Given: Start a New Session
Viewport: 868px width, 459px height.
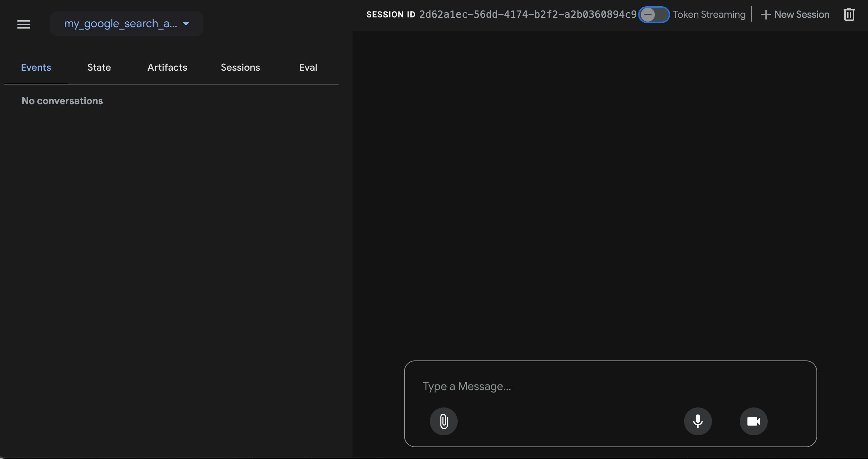Looking at the screenshot, I should click(795, 15).
